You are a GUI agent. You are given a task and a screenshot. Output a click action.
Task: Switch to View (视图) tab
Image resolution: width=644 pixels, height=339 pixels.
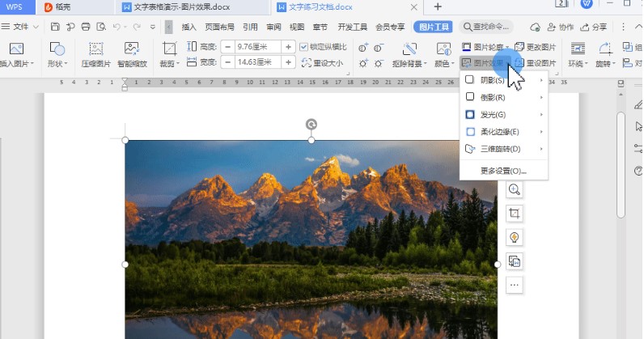click(x=297, y=28)
